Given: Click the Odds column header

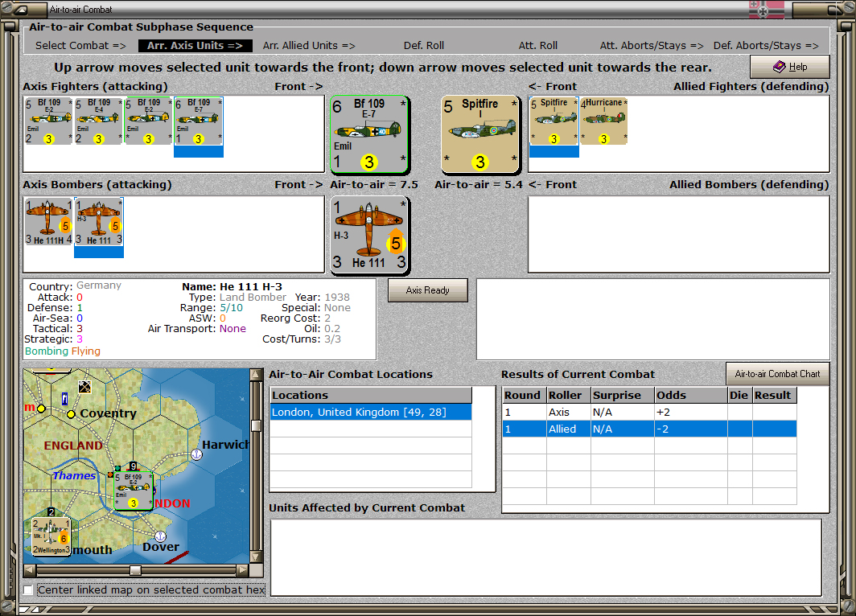Looking at the screenshot, I should (690, 395).
